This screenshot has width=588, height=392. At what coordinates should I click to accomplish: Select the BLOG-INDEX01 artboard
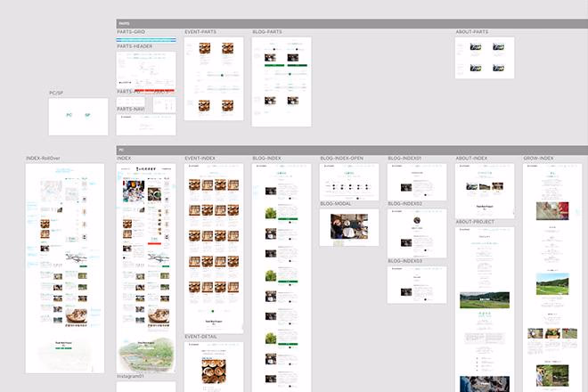pos(416,182)
